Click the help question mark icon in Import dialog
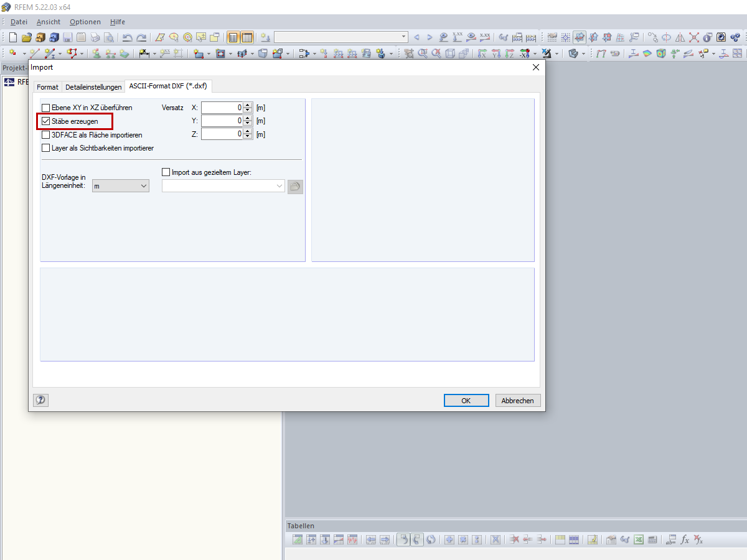Image resolution: width=747 pixels, height=560 pixels. point(40,400)
